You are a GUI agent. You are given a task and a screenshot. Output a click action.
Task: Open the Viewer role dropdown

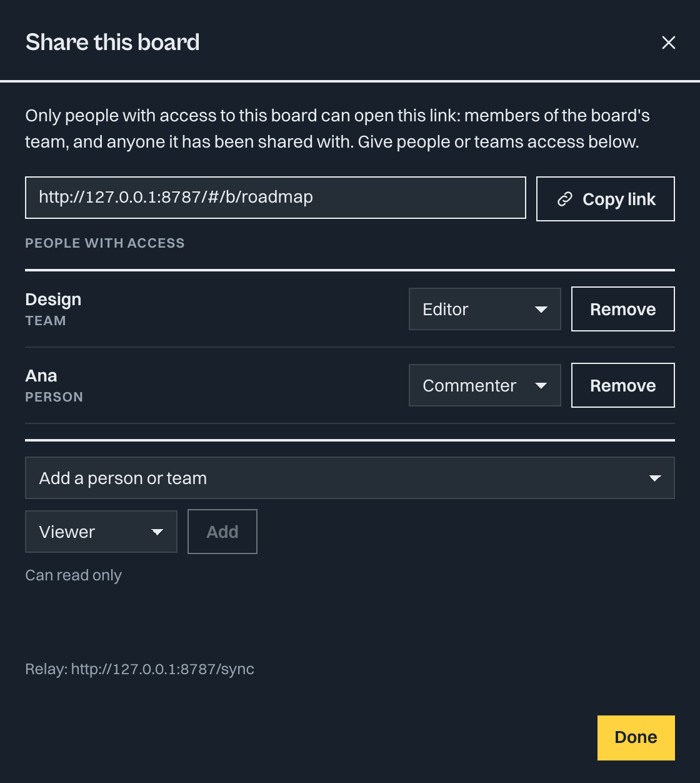pyautogui.click(x=101, y=532)
